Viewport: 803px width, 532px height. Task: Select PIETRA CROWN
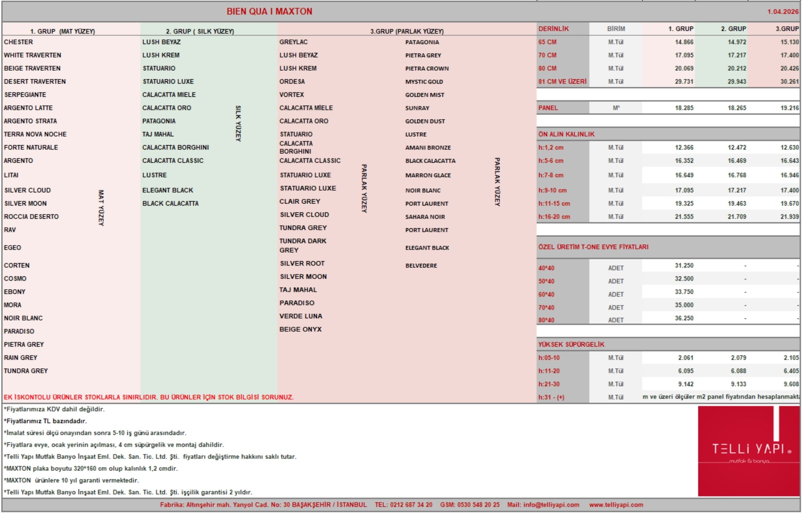point(427,68)
